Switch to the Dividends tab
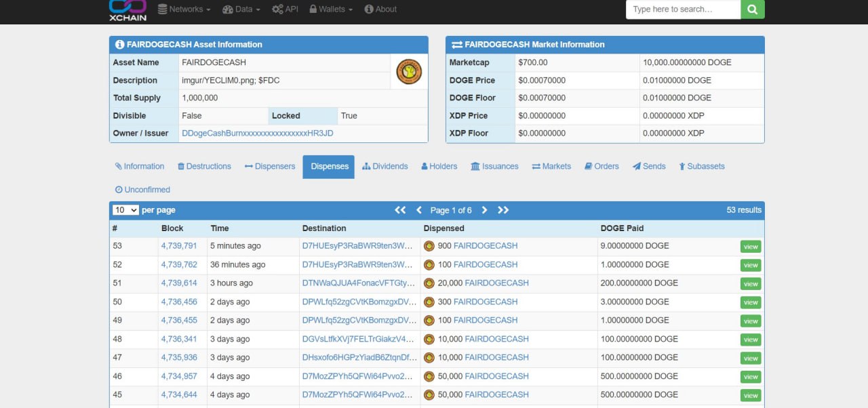The width and height of the screenshot is (868, 408). [385, 167]
